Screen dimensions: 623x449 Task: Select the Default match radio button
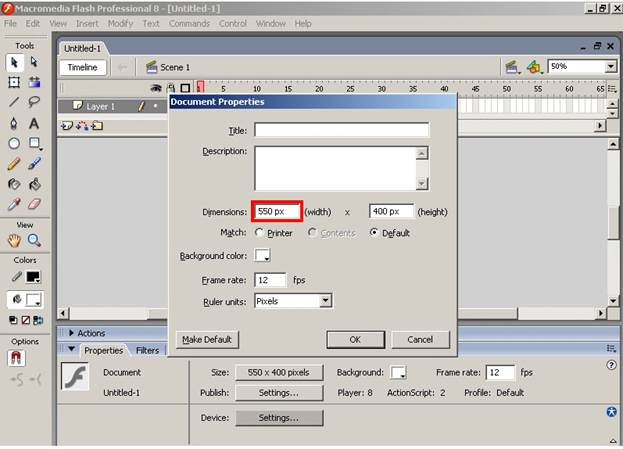coord(373,232)
